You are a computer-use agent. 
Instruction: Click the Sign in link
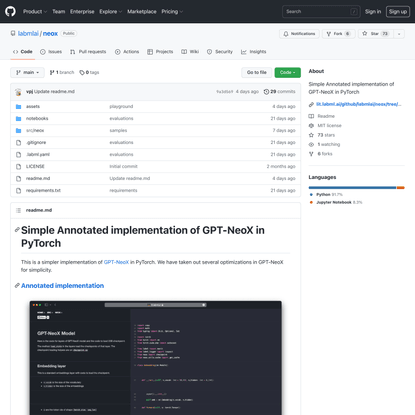click(x=373, y=12)
